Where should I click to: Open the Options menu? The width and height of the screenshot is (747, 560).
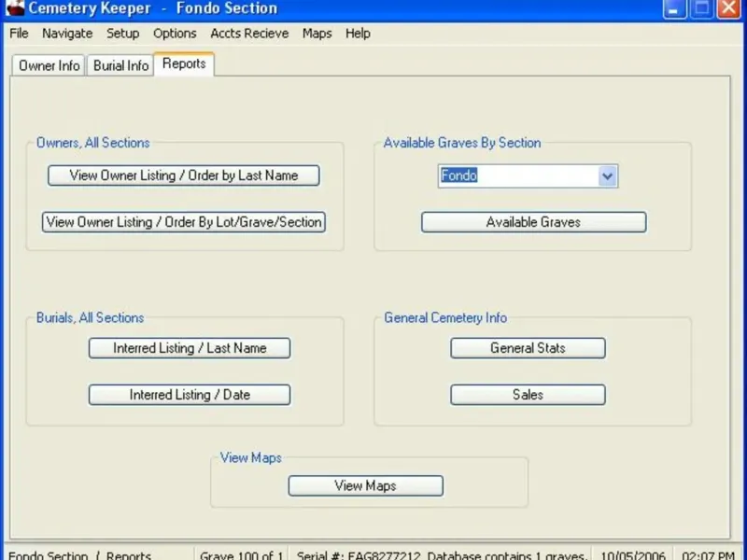pyautogui.click(x=175, y=34)
